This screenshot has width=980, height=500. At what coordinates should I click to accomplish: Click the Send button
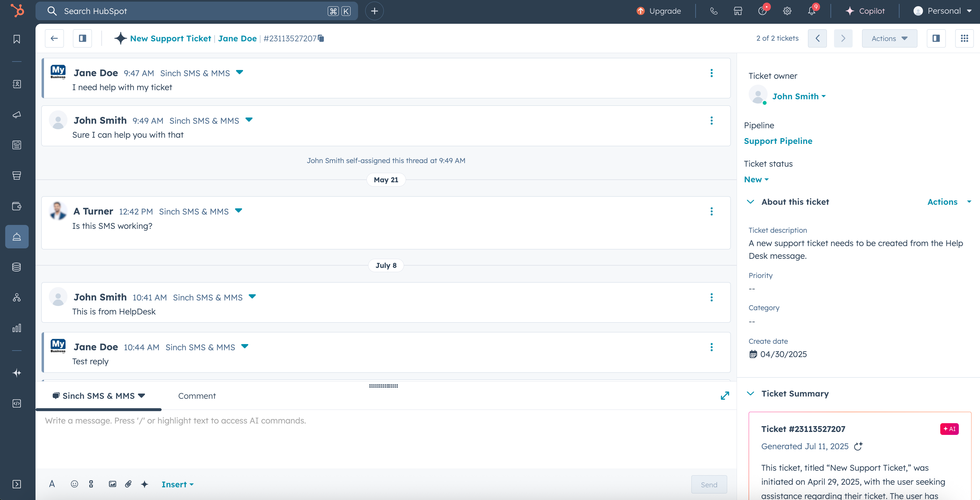tap(709, 484)
